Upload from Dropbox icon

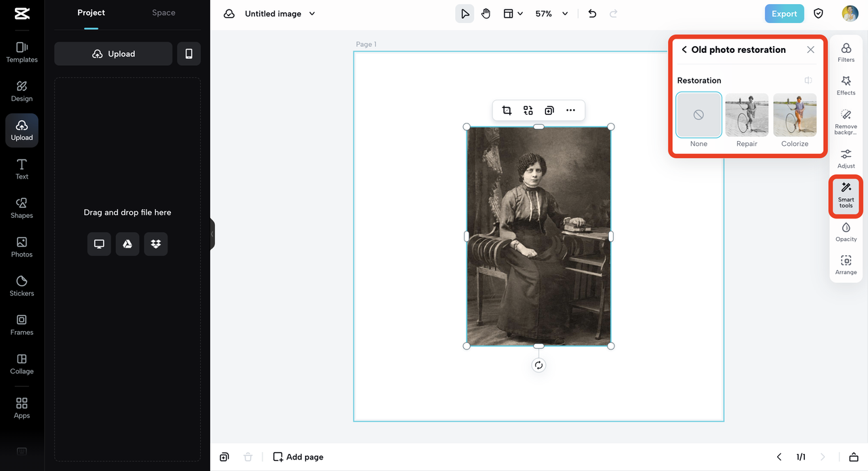point(156,244)
